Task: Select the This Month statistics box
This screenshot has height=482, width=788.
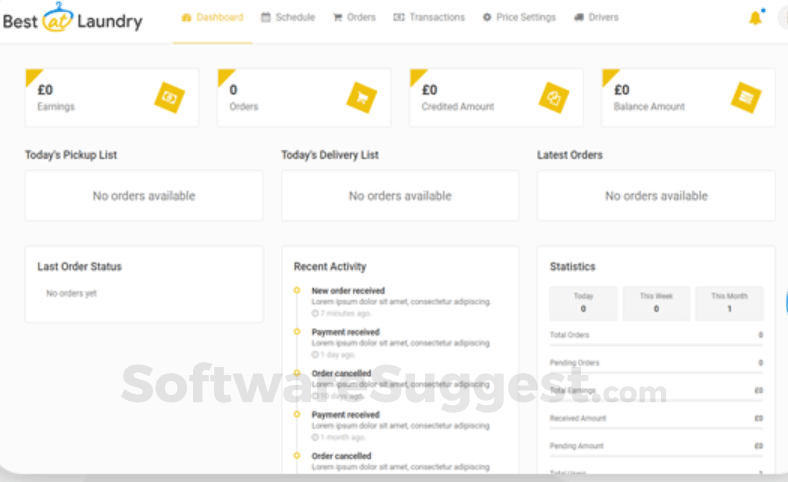Action: point(729,303)
